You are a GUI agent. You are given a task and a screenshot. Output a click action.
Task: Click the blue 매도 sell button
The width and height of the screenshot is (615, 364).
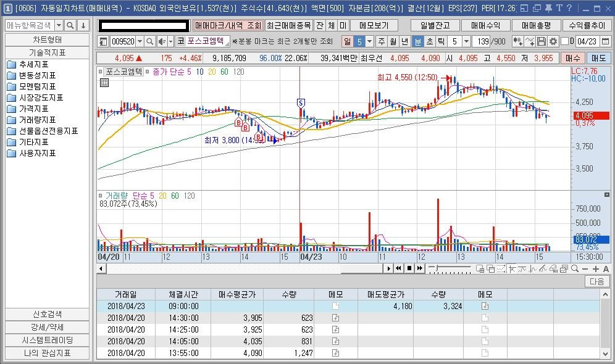tap(598, 59)
